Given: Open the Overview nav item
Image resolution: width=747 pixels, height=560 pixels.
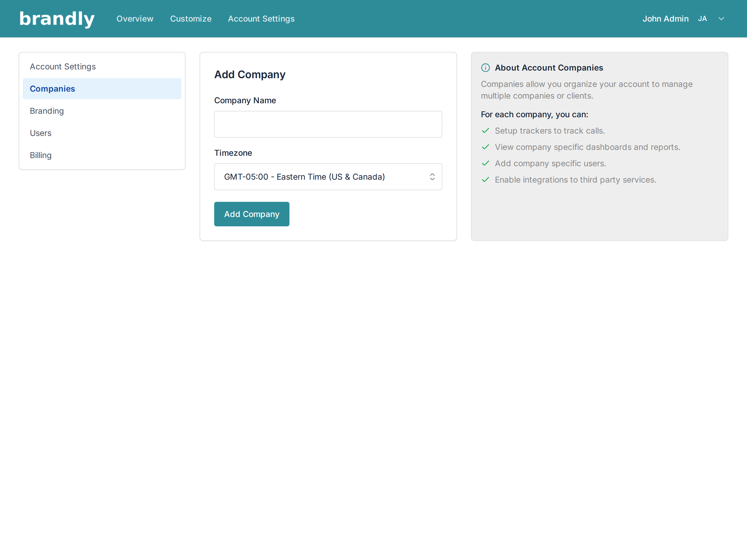Looking at the screenshot, I should tap(135, 19).
